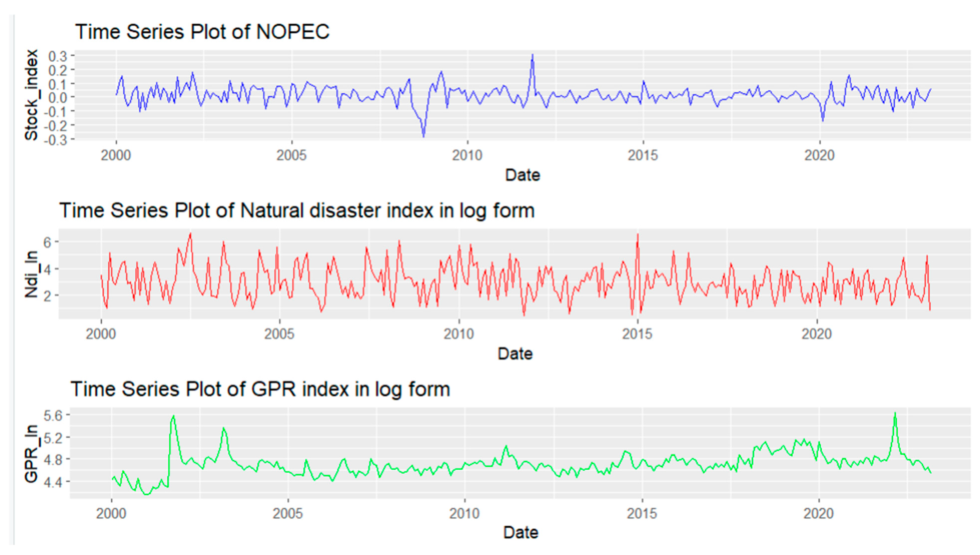980x555 pixels.
Task: Click the GPR_ln y-axis label
Action: (31, 453)
